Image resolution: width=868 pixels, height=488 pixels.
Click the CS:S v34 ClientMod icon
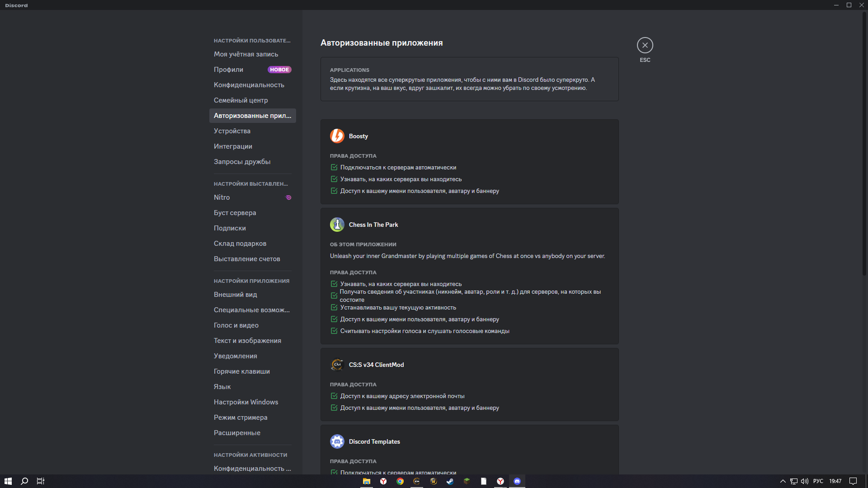pos(337,365)
